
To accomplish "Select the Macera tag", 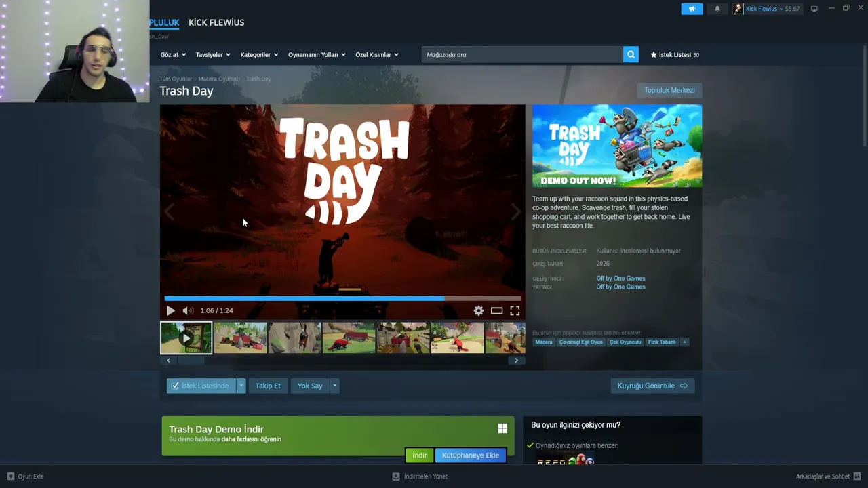I will coord(544,342).
